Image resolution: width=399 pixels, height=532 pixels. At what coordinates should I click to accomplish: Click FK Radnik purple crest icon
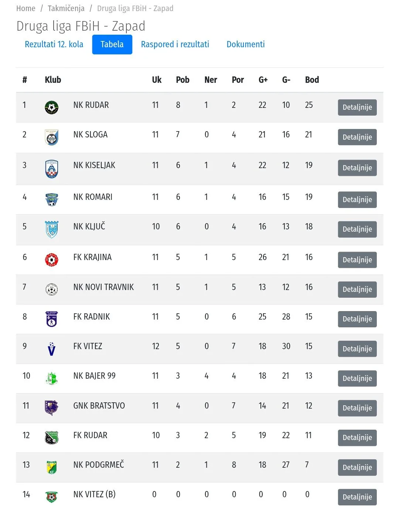tap(52, 319)
